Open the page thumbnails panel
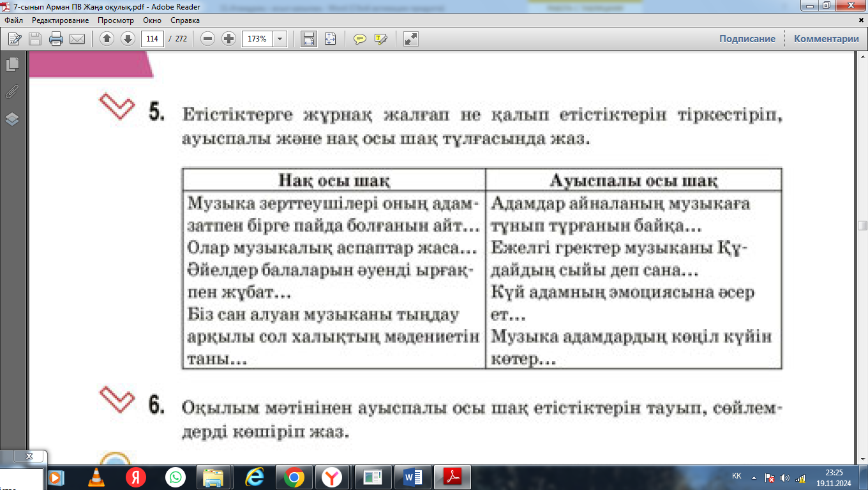 pos(12,64)
